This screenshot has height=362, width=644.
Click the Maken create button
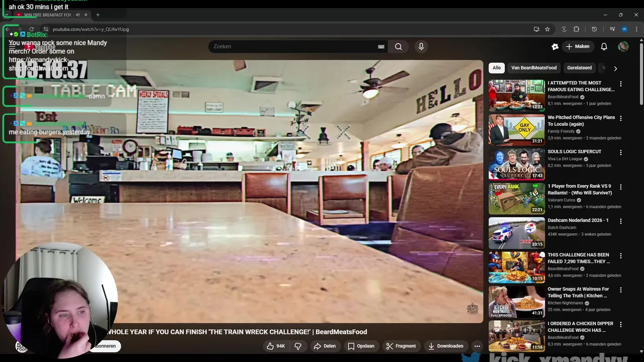[x=578, y=46]
